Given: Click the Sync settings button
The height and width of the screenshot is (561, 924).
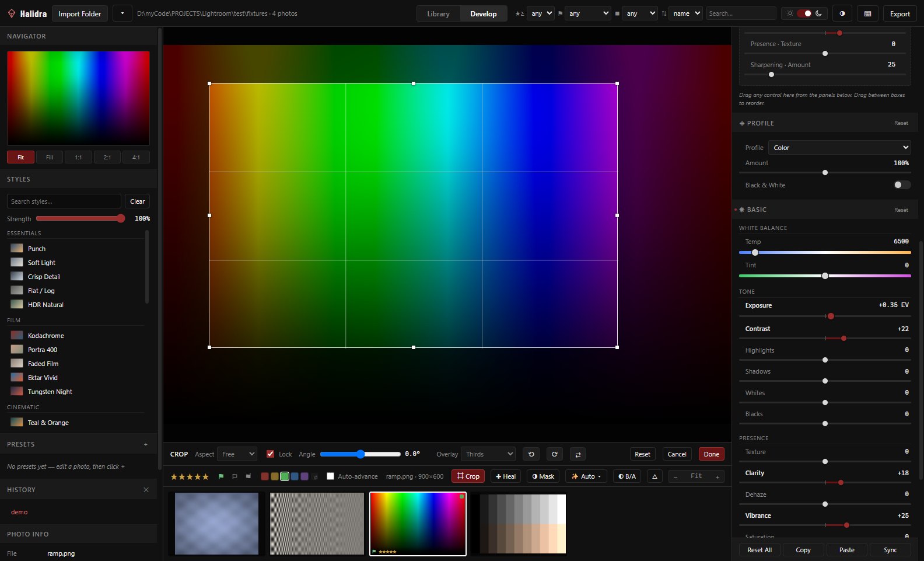Looking at the screenshot, I should coord(890,550).
